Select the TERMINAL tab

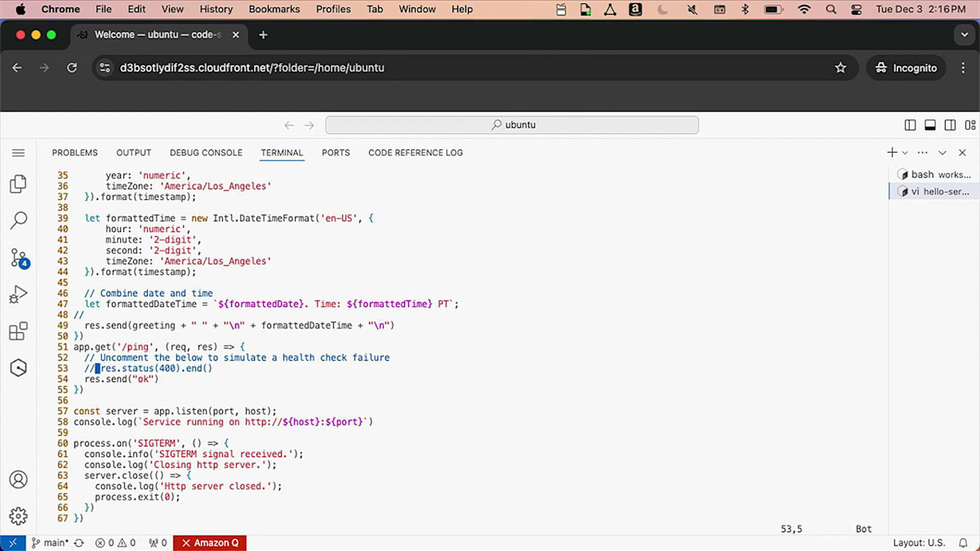pyautogui.click(x=282, y=153)
